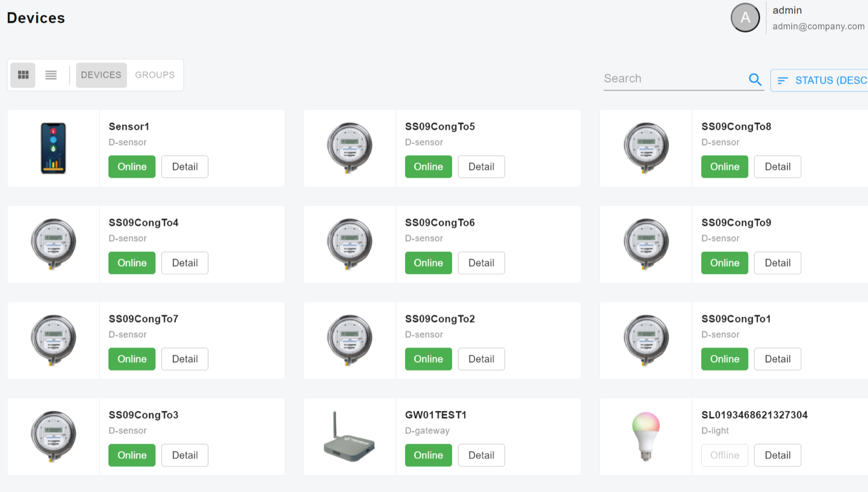The image size is (868, 492).
Task: Click SS09CongTo4 meter image
Action: 53,244
